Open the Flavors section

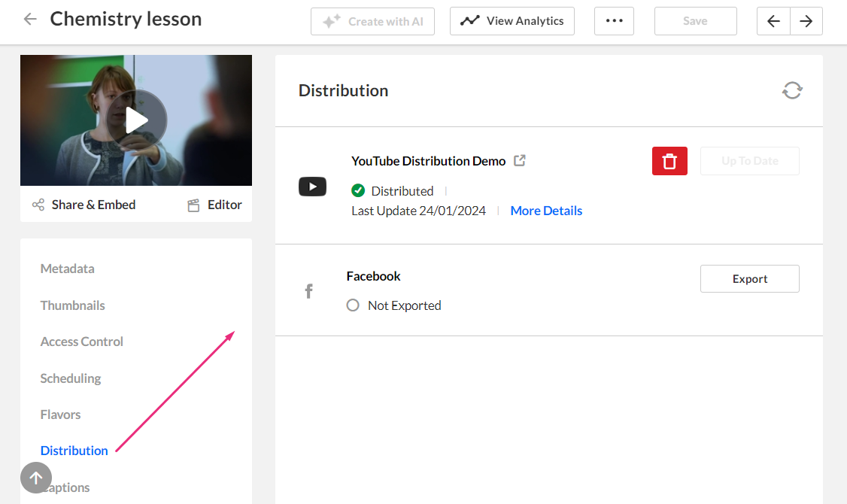[60, 414]
